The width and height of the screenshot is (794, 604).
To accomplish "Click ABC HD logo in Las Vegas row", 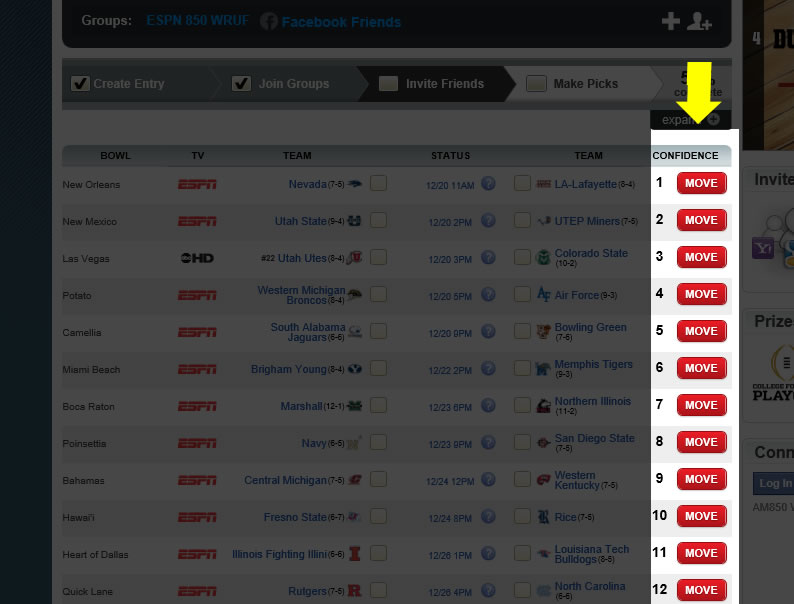I will pyautogui.click(x=197, y=258).
